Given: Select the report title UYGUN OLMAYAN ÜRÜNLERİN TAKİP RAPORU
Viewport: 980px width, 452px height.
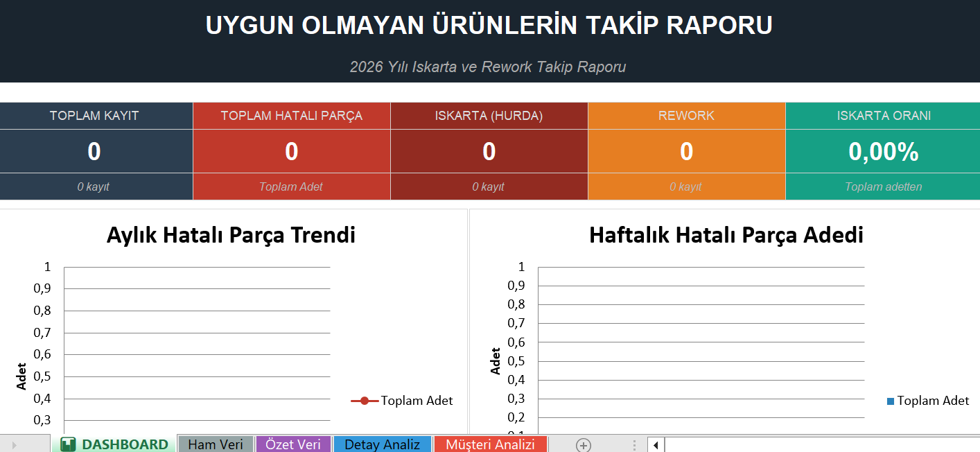Looking at the screenshot, I should (489, 25).
